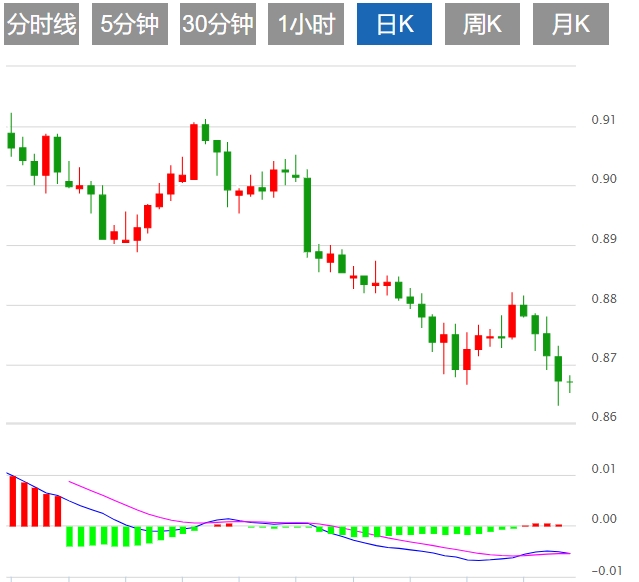Click the 0.90 price axis label

click(x=604, y=179)
